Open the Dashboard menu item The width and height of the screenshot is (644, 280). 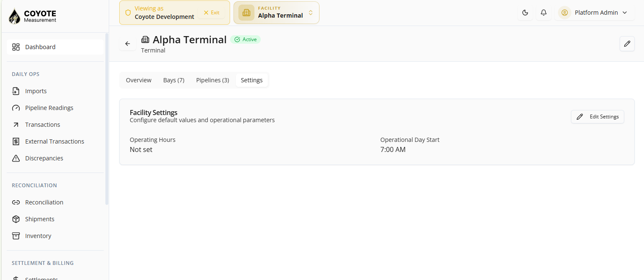point(55,47)
